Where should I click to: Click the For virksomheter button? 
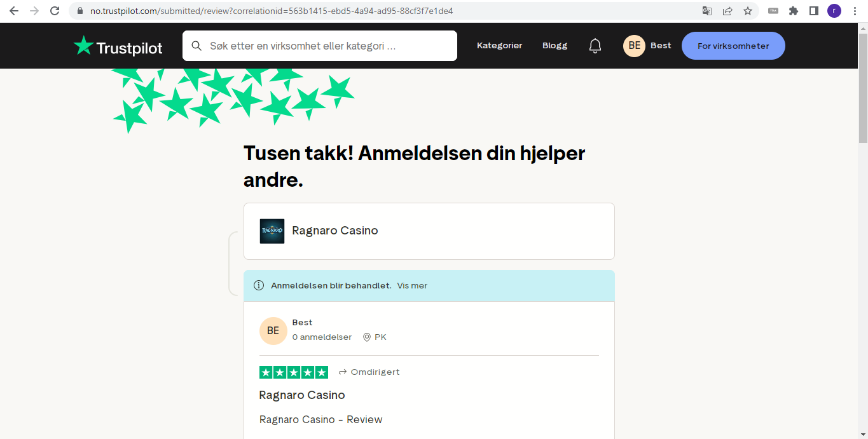pyautogui.click(x=733, y=46)
